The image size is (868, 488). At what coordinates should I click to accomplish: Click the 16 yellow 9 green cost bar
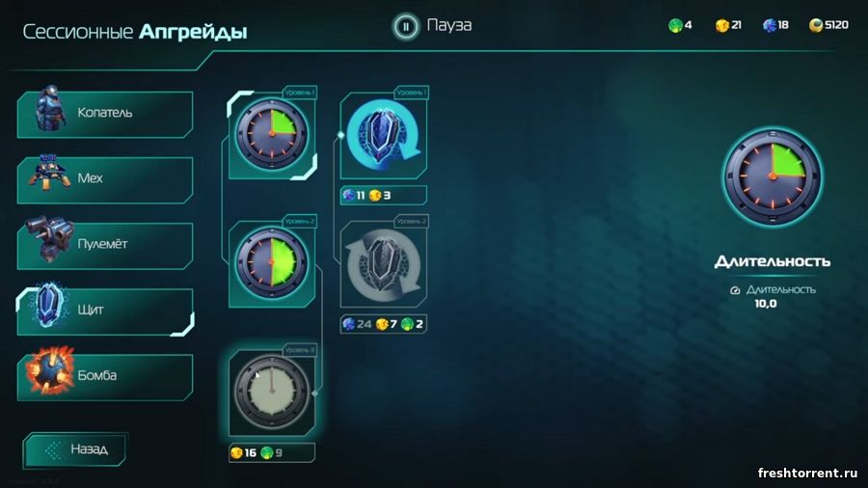point(272,452)
